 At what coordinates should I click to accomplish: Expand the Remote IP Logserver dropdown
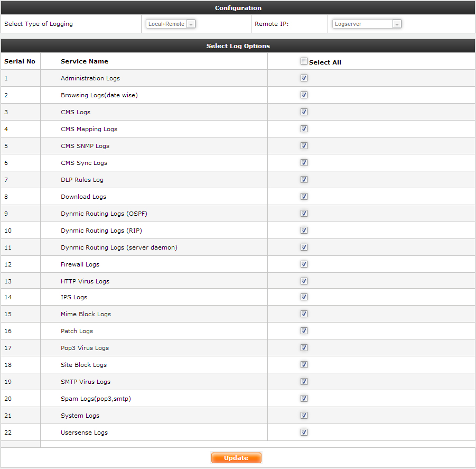tap(367, 24)
